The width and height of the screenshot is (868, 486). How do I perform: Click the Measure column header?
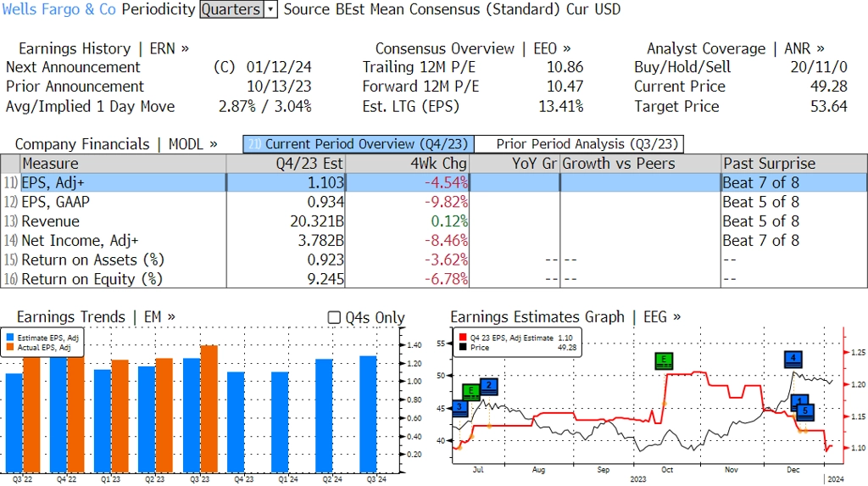click(x=123, y=164)
